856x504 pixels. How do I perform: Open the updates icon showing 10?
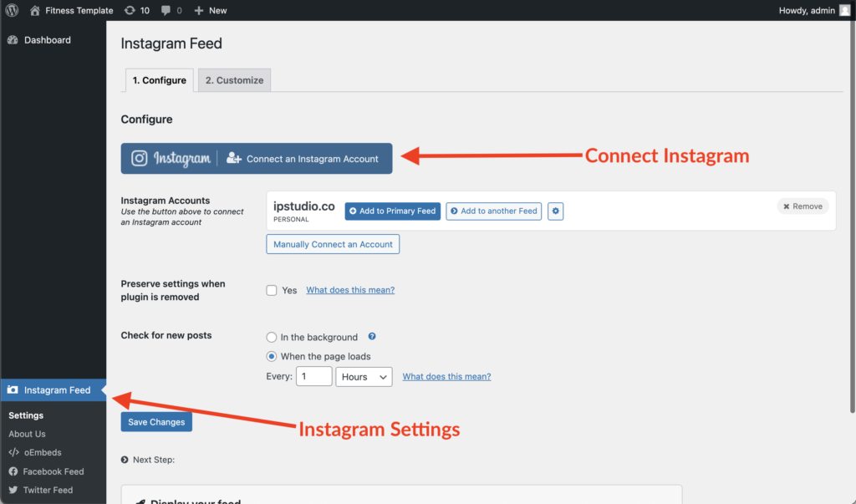point(130,10)
